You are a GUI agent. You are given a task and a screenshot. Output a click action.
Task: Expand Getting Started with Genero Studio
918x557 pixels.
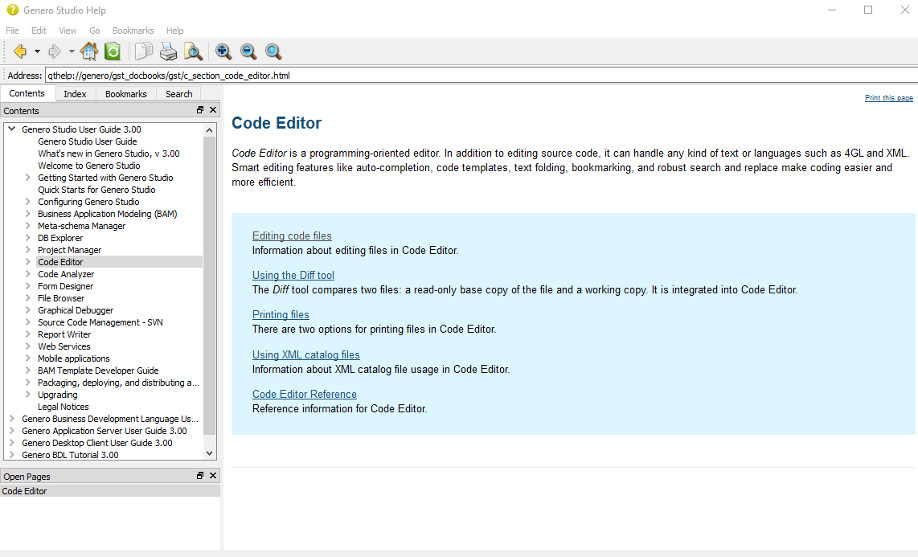point(28,177)
